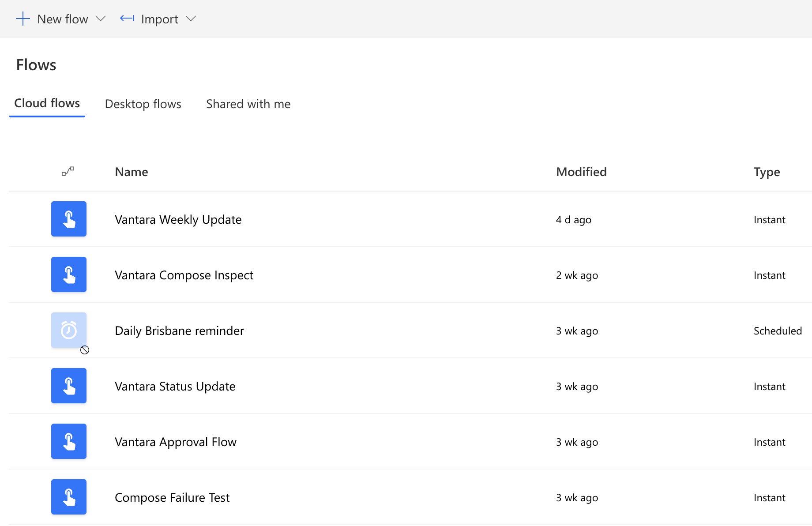812x526 pixels.
Task: Click Instant type for Vantara Compose Inspect
Action: click(770, 275)
